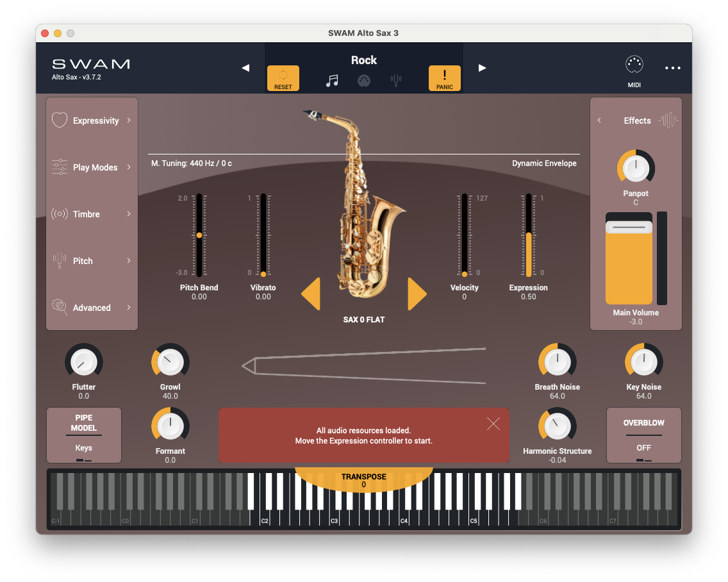Dismiss the audio resources loaded message
Viewport: 728px width, 582px height.
coord(493,424)
